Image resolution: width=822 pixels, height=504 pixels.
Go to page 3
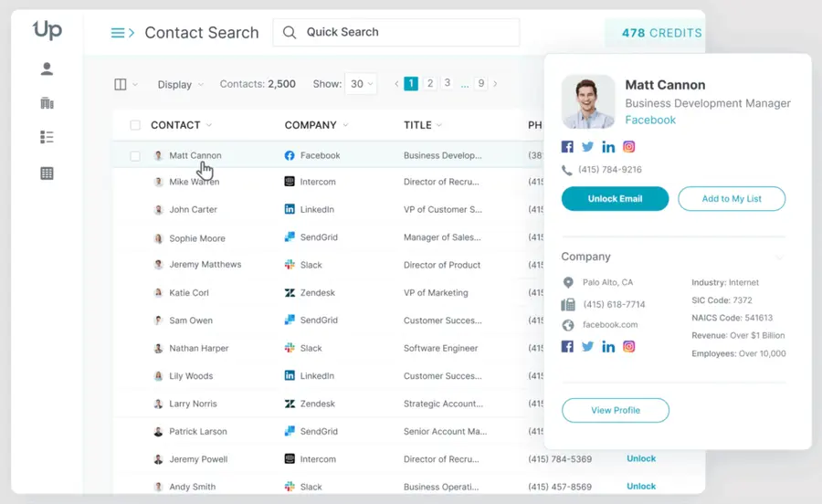(448, 83)
